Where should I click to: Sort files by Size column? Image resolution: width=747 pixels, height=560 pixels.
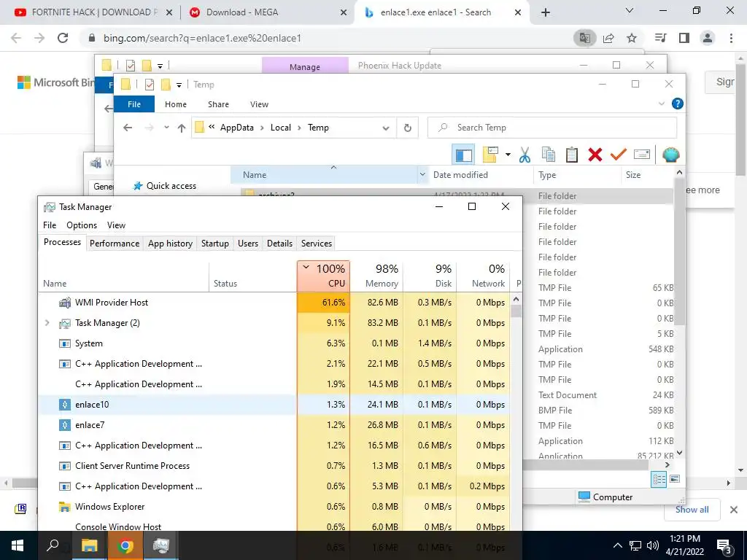click(633, 175)
